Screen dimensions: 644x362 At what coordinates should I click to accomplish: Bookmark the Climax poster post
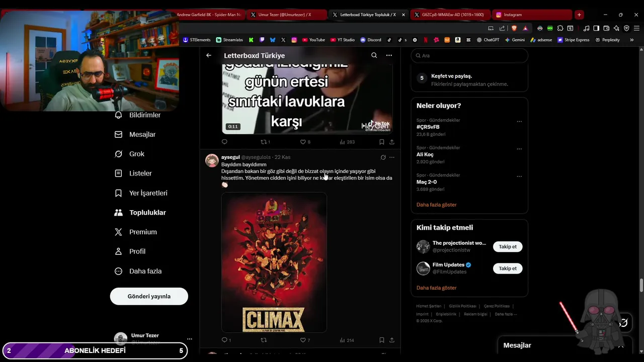pos(382,340)
